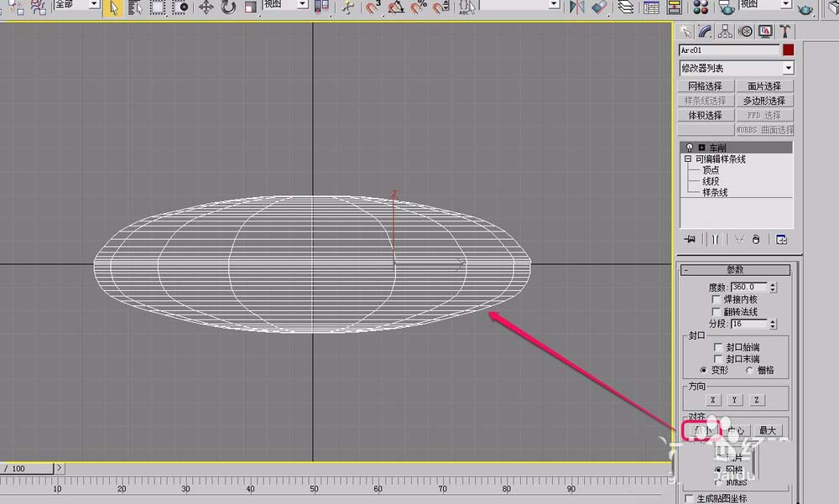The height and width of the screenshot is (504, 839).
Task: Activate Select and Scale tool
Action: tap(250, 8)
